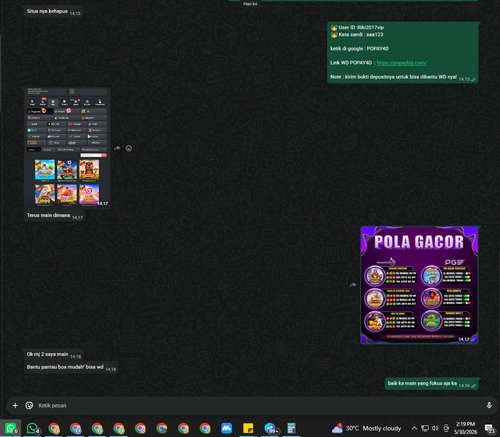Open the taskbar clock and calendar
The image size is (500, 437).
pos(465,428)
